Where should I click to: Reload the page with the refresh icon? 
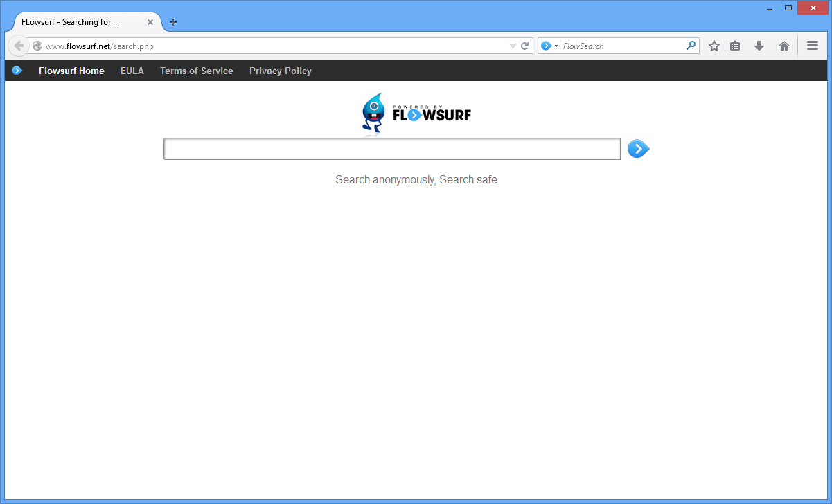pyautogui.click(x=525, y=46)
